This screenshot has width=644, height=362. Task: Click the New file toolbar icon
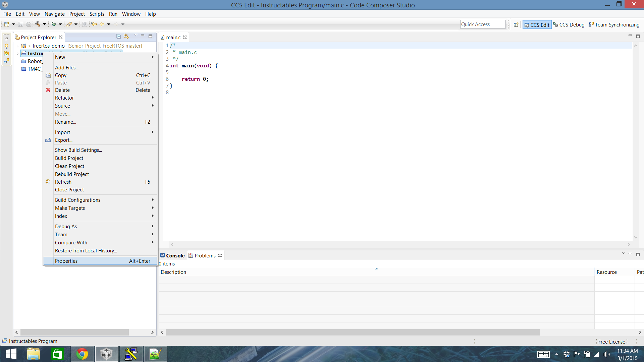tap(7, 24)
